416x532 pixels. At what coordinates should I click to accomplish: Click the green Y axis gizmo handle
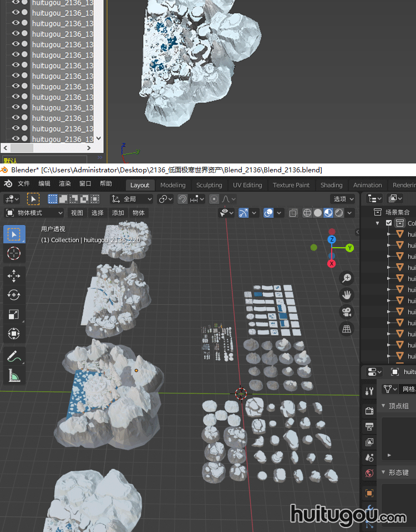tap(349, 248)
